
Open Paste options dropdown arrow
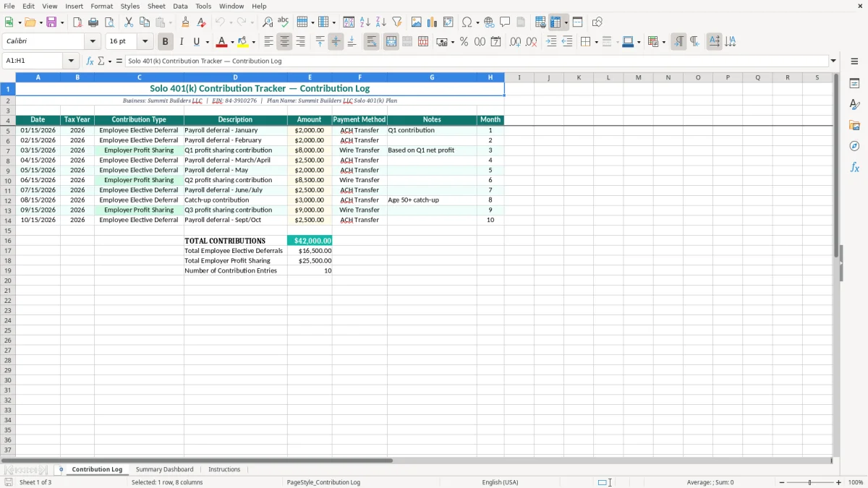coord(171,22)
